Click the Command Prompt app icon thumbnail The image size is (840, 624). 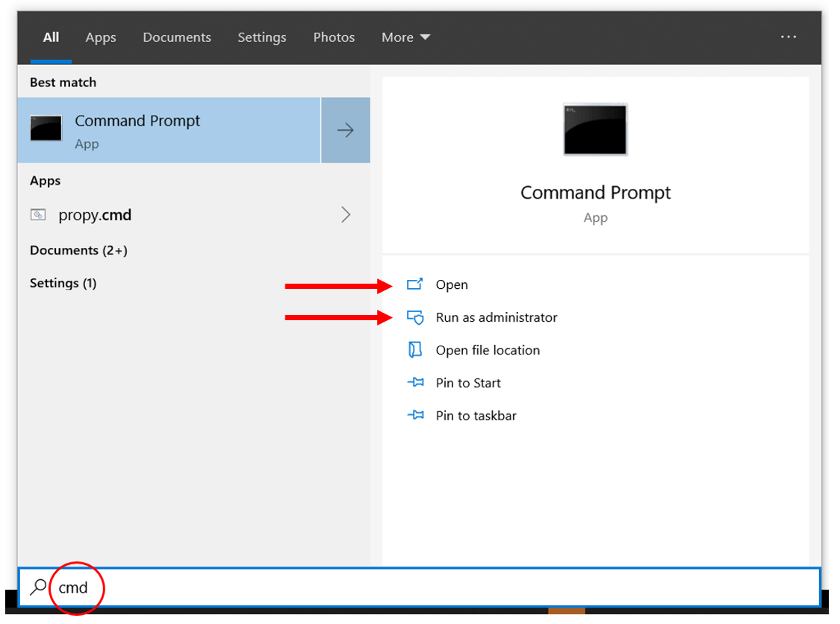[46, 128]
